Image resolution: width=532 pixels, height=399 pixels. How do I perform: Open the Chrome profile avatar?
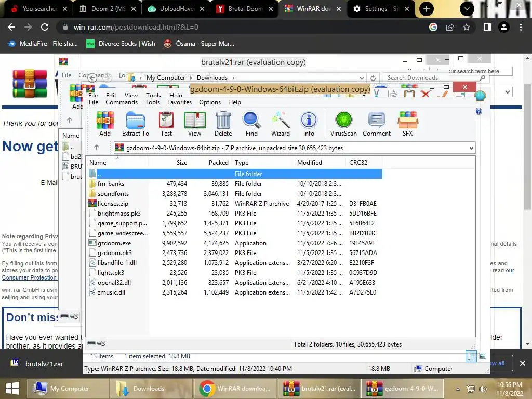[x=504, y=27]
